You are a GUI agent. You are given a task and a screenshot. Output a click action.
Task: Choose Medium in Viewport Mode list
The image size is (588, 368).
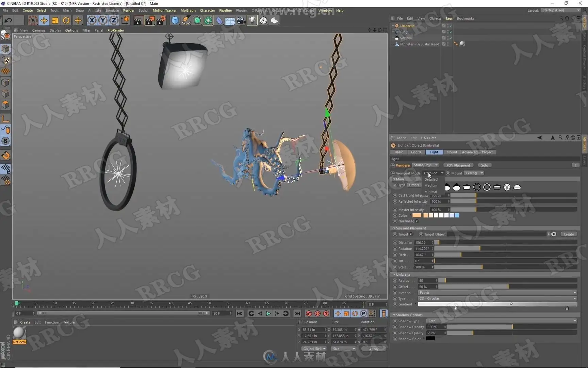(x=431, y=186)
